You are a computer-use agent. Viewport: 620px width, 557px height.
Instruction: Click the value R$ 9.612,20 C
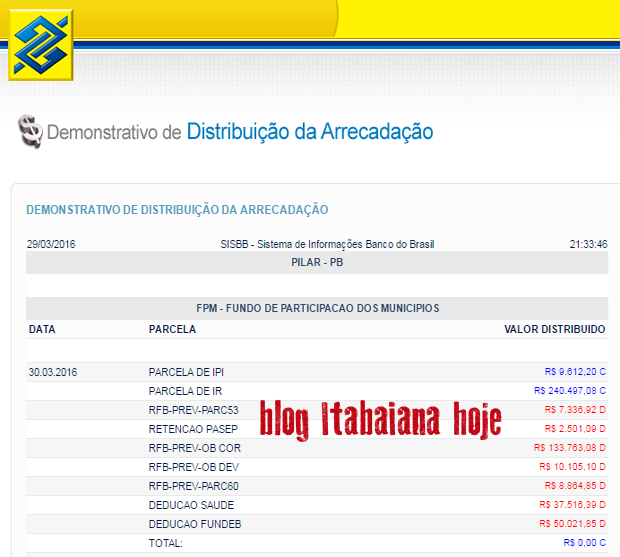point(575,372)
